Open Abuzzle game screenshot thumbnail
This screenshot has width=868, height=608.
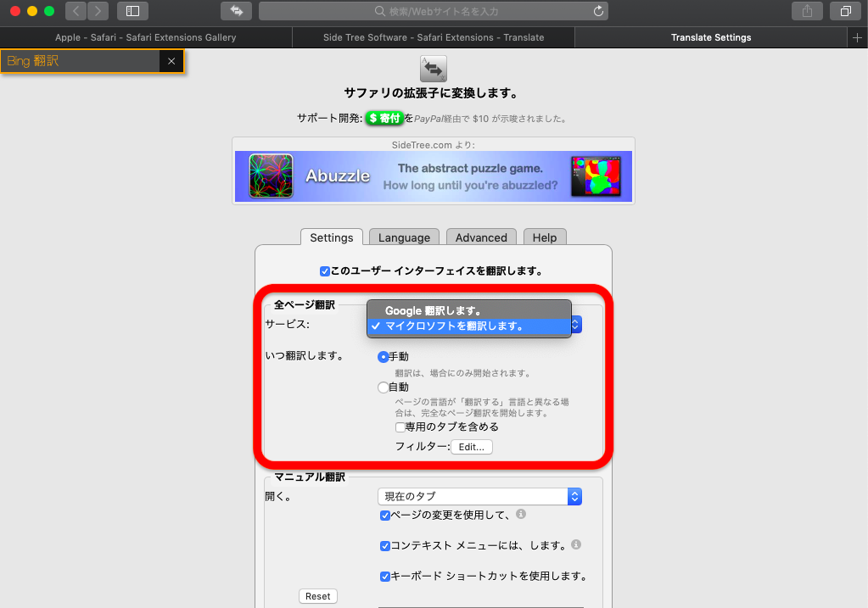point(596,176)
